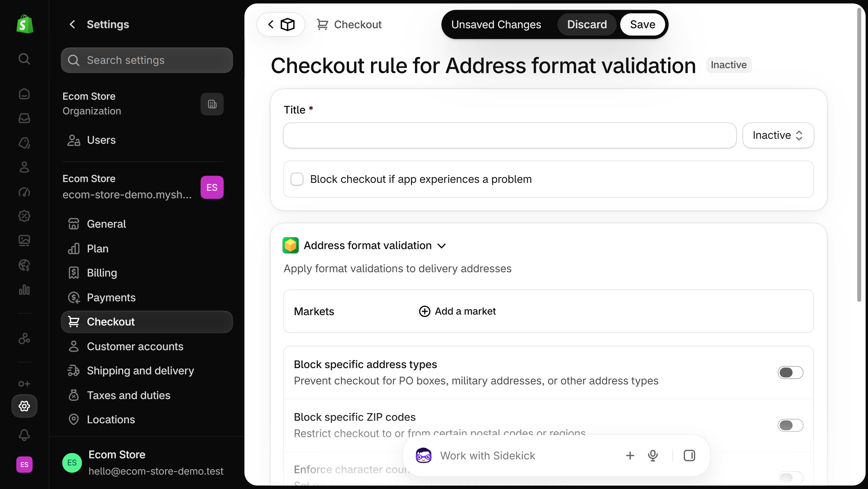868x489 pixels.
Task: Open Customers person icon in the left rail
Action: pyautogui.click(x=24, y=167)
